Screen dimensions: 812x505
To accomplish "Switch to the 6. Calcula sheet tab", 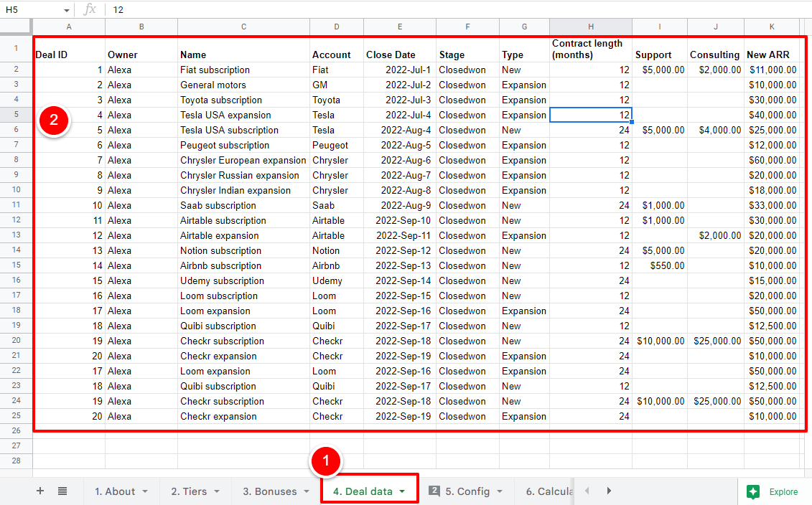I will pos(549,491).
